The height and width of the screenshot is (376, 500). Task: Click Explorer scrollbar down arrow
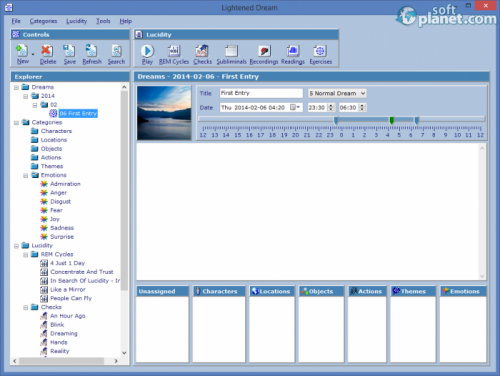click(124, 353)
